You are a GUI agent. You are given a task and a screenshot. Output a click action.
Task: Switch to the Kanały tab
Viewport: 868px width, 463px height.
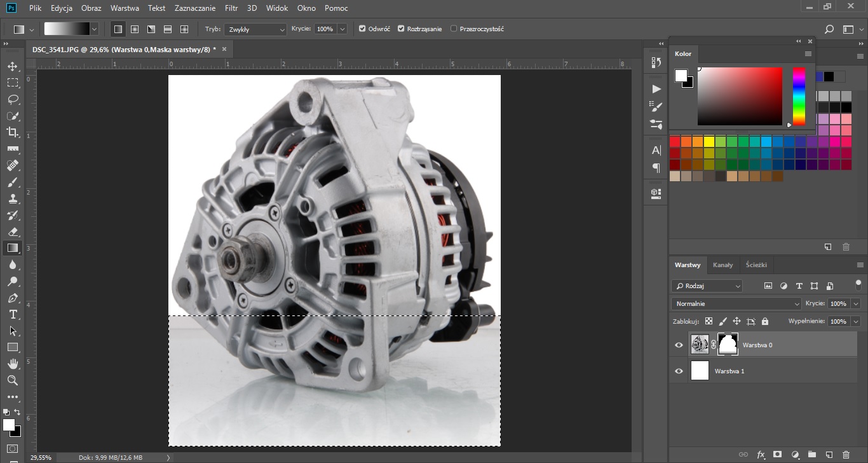722,265
